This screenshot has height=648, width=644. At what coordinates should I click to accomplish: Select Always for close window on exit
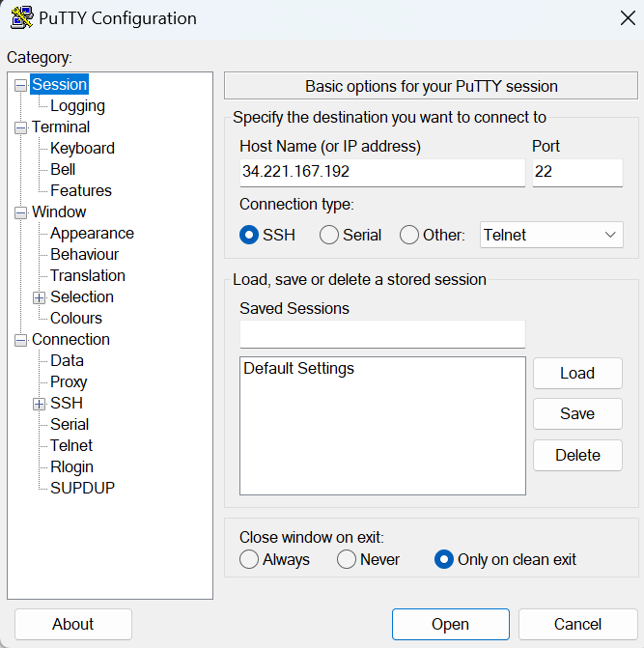click(249, 559)
